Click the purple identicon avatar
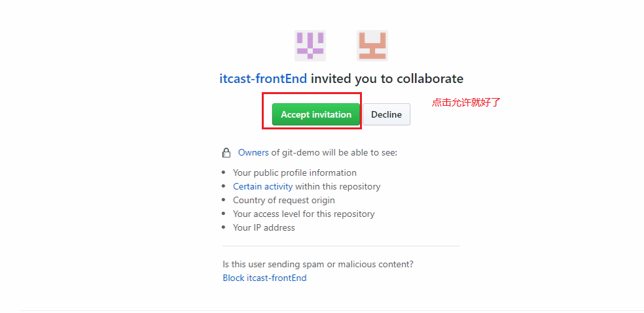This screenshot has width=644, height=313. (x=310, y=46)
